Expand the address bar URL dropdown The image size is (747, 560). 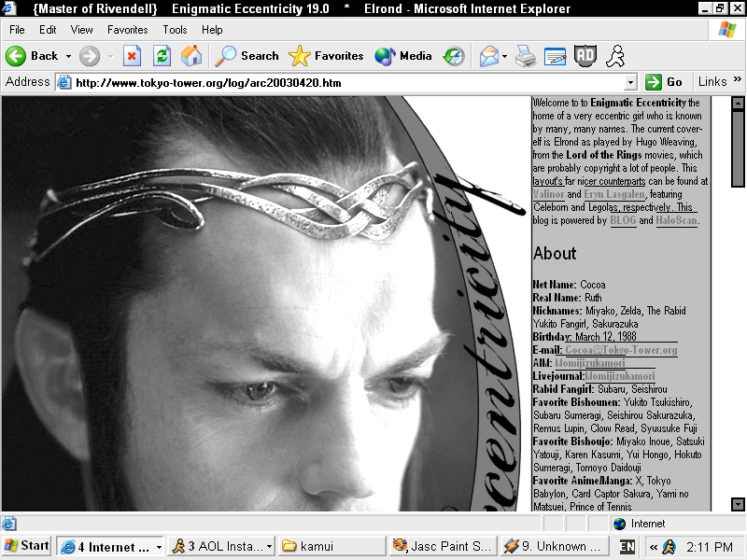coord(631,82)
